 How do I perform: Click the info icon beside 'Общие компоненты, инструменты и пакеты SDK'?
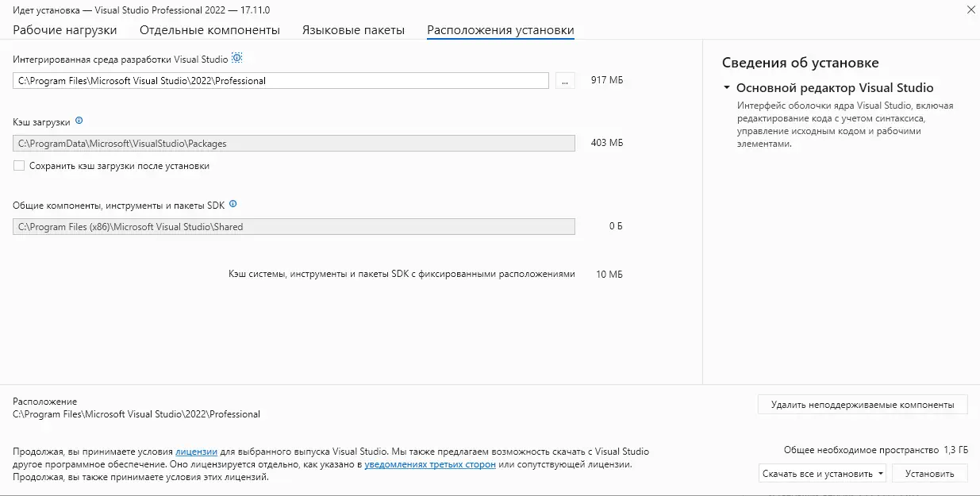click(x=232, y=203)
